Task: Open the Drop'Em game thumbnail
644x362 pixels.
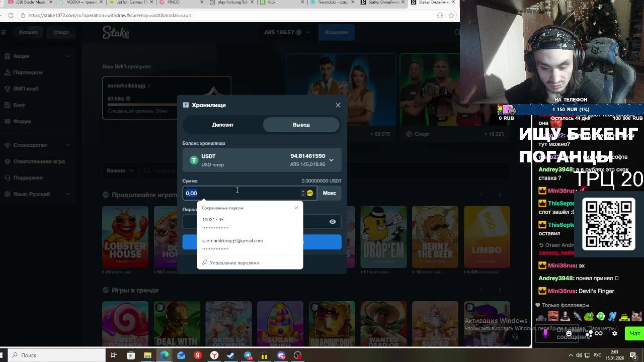Action: [383, 237]
